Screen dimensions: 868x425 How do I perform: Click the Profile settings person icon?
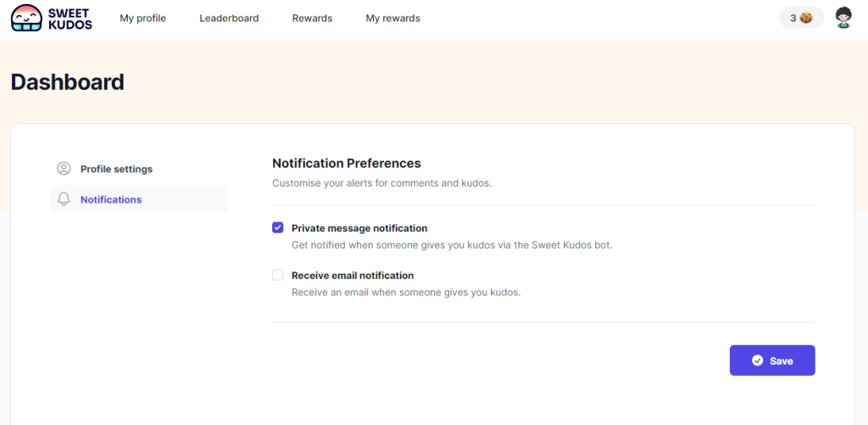point(64,169)
